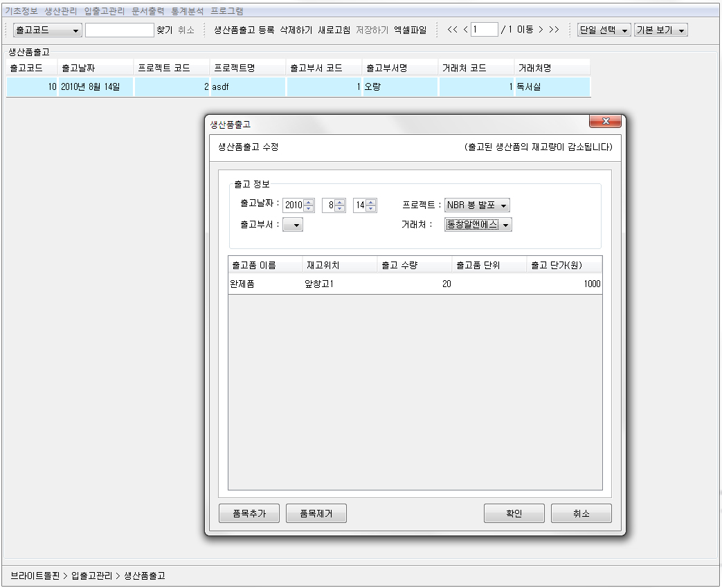The height and width of the screenshot is (588, 722).
Task: Go to first page with << button
Action: coord(453,30)
